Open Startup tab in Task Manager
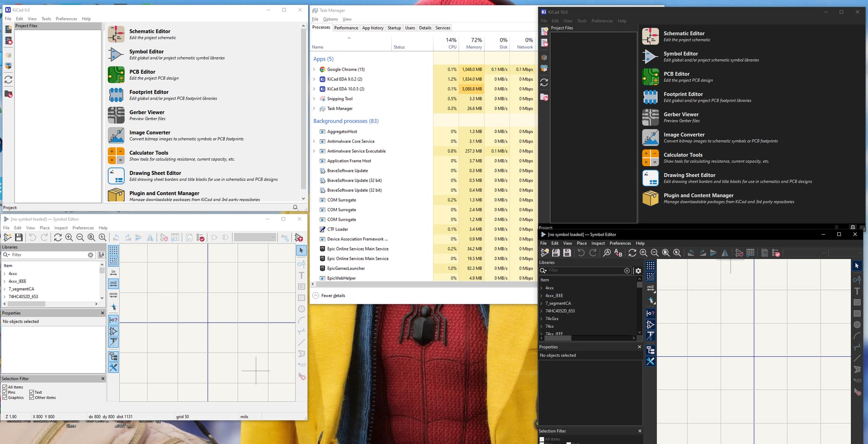 [394, 28]
